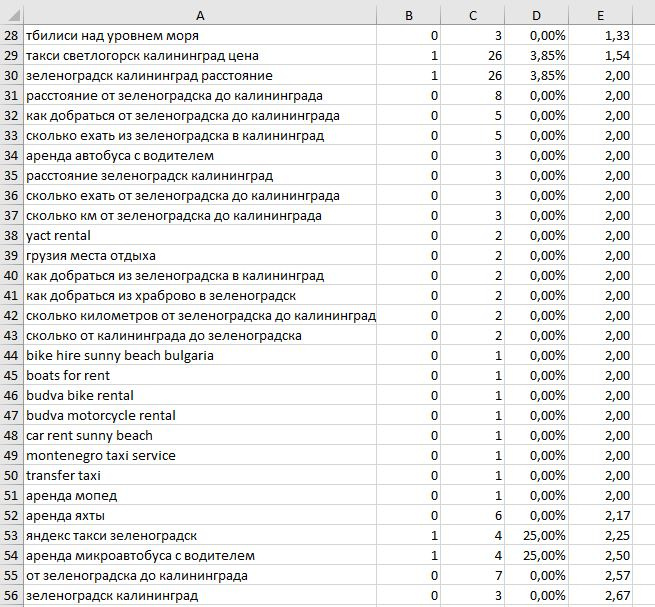Select row 56 header
The width and height of the screenshot is (655, 607).
(12, 595)
